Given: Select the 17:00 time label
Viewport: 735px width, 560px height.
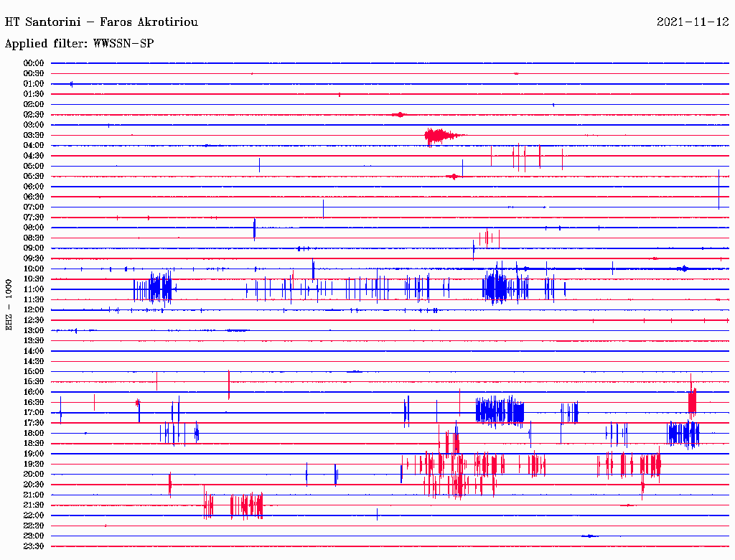Looking at the screenshot, I should pos(34,413).
